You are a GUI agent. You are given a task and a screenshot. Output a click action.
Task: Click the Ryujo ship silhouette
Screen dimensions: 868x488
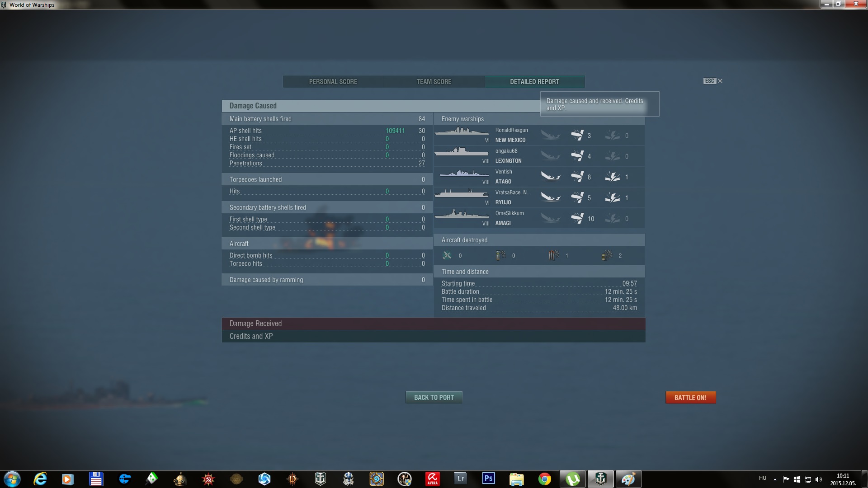pyautogui.click(x=462, y=193)
